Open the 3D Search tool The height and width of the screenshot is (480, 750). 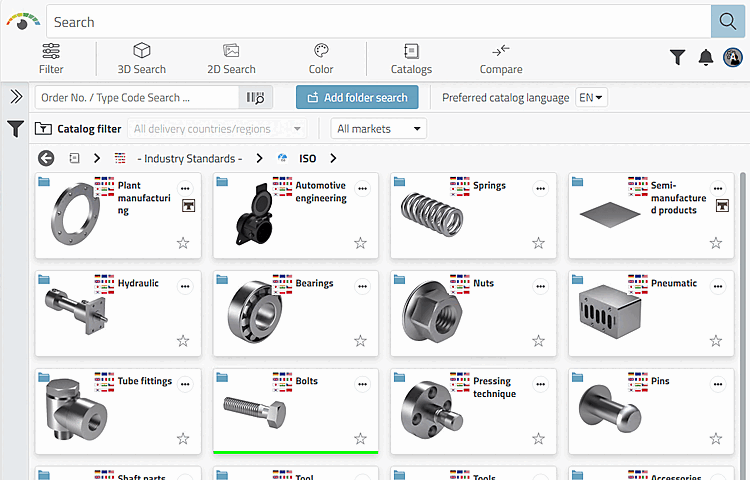point(142,58)
